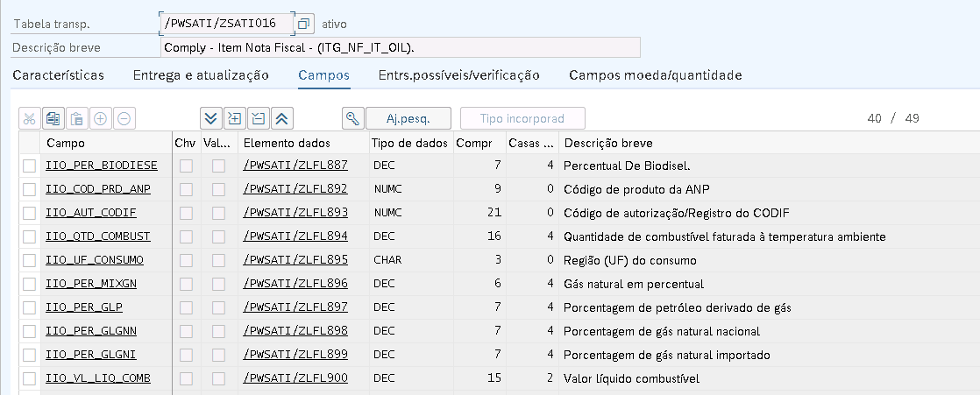980x395 pixels.
Task: Click the key foreign keys icon
Action: (x=352, y=119)
